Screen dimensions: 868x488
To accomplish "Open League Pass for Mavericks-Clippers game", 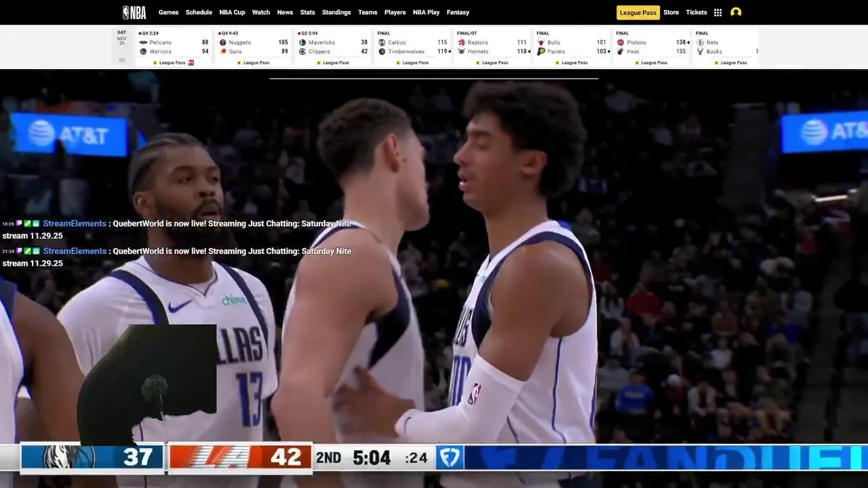I will [x=332, y=62].
